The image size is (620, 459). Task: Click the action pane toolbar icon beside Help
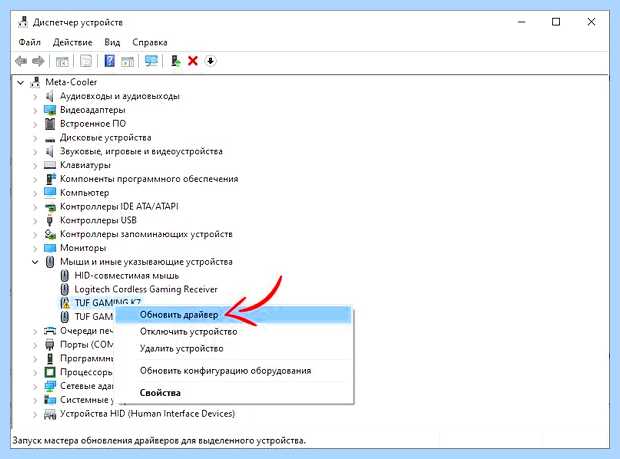pos(127,61)
